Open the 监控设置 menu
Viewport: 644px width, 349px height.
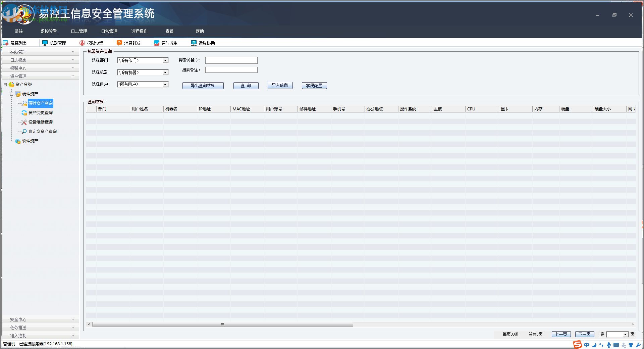[49, 31]
